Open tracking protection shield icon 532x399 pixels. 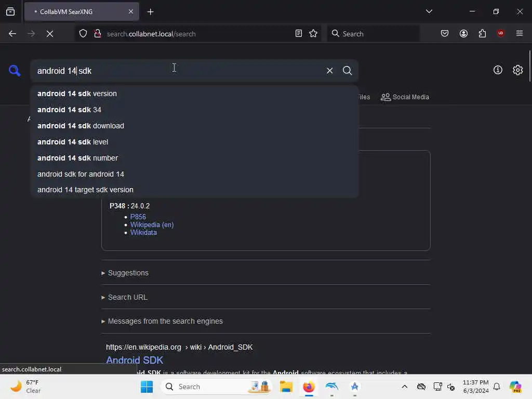point(83,34)
